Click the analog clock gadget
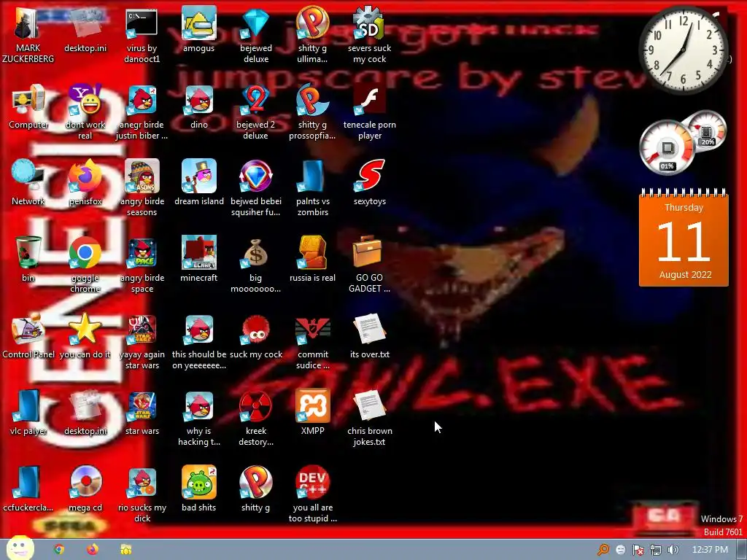The image size is (747, 560). click(684, 50)
